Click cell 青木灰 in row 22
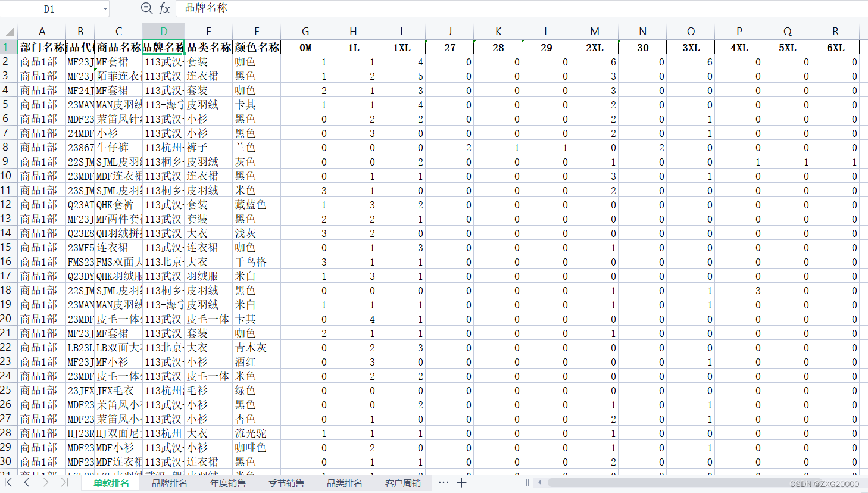868x493 pixels. pos(257,347)
